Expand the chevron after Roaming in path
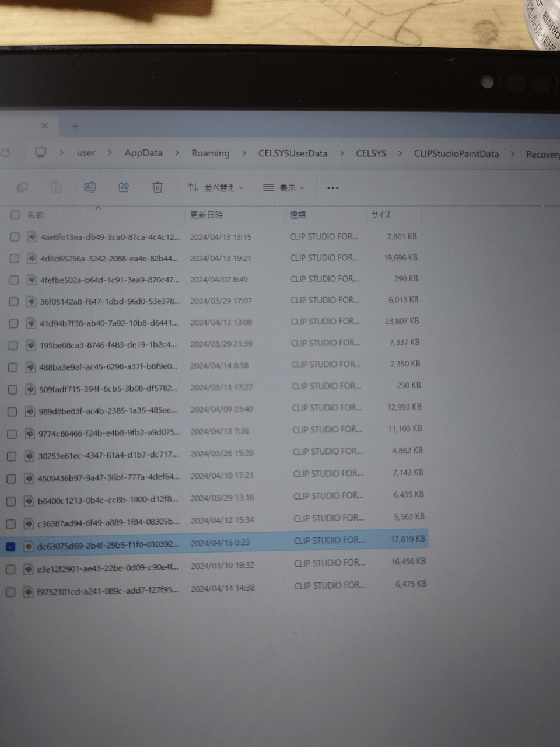 [244, 153]
